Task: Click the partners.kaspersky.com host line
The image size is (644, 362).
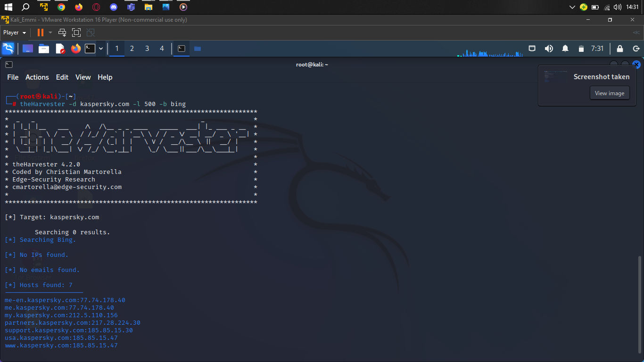Action: pyautogui.click(x=73, y=322)
